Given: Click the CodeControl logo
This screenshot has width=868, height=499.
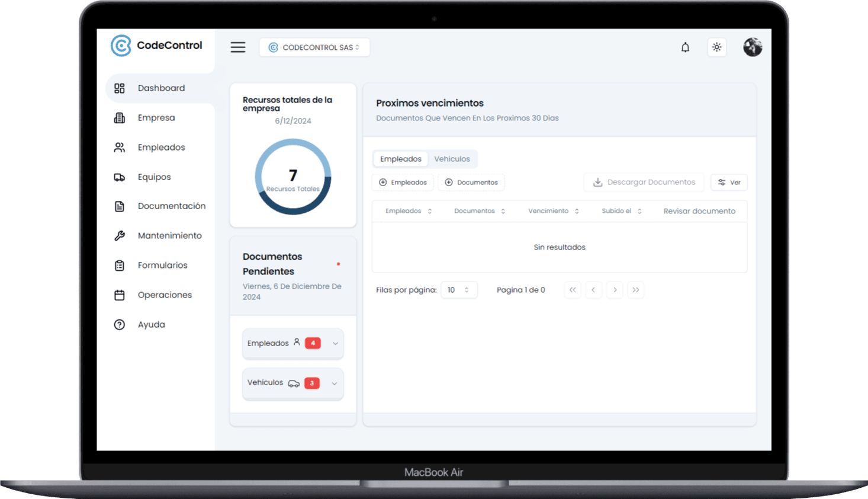Looking at the screenshot, I should (x=156, y=46).
